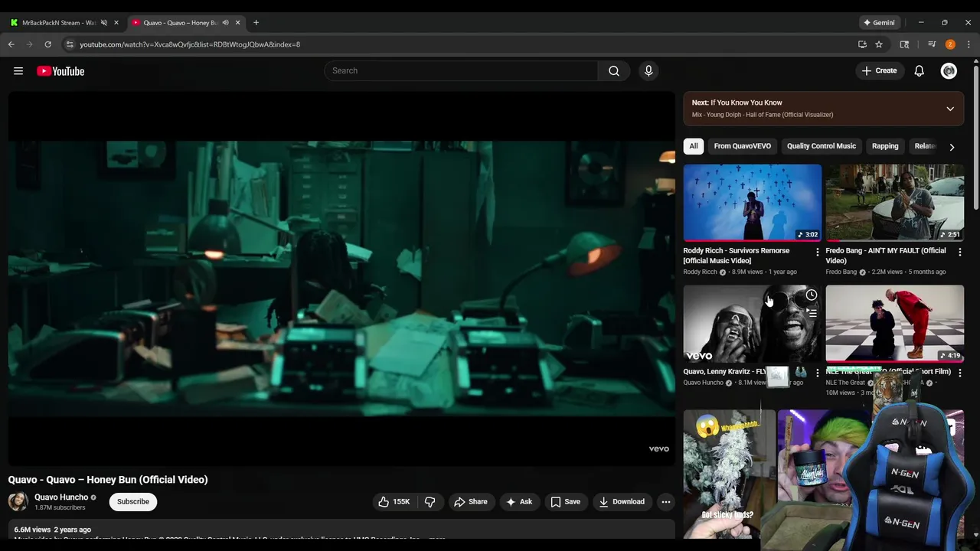Open Fredo Bang AIN'T MY FAULT thumbnail

click(895, 203)
